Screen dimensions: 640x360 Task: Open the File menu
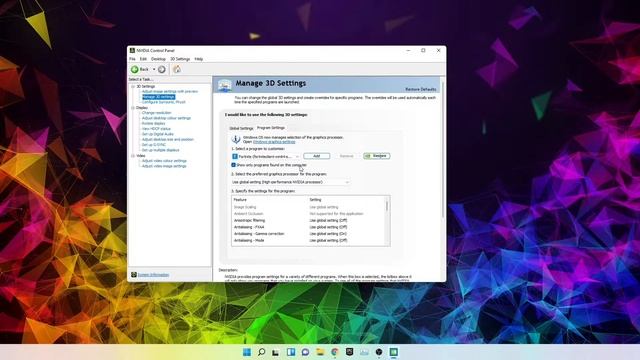[132, 59]
